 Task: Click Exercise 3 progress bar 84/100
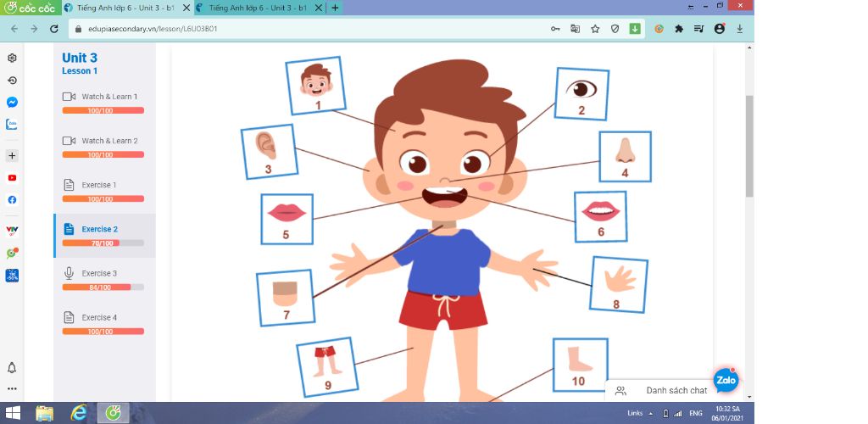tap(103, 287)
